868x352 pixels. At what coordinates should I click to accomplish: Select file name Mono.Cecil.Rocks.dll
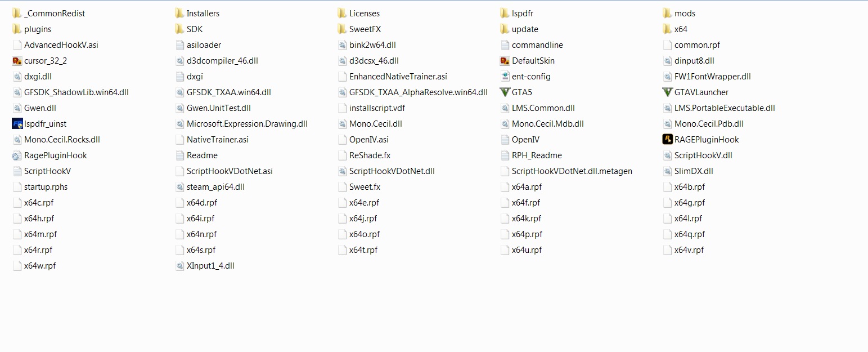[x=62, y=140]
